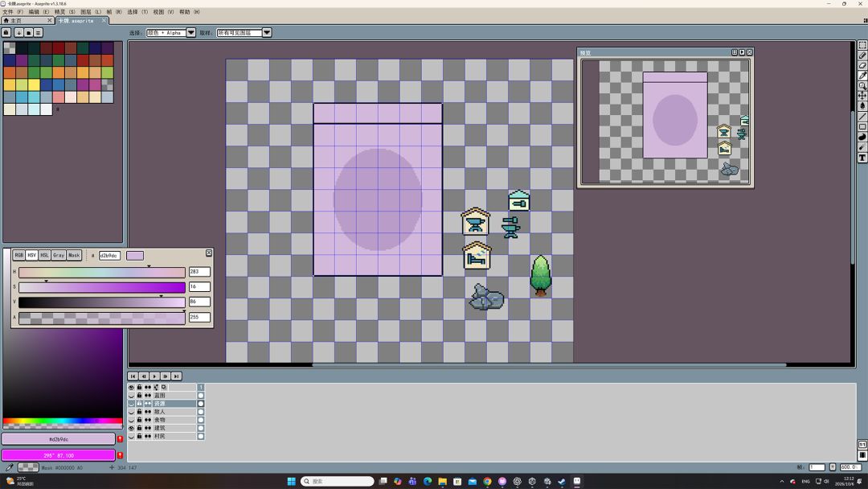Open the 精灵 menu

click(x=65, y=11)
